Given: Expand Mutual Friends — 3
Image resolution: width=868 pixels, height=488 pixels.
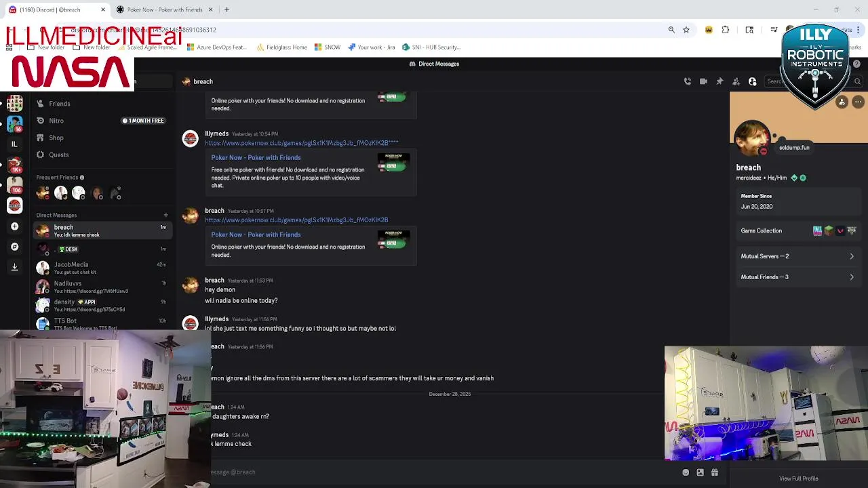Looking at the screenshot, I should [x=797, y=277].
